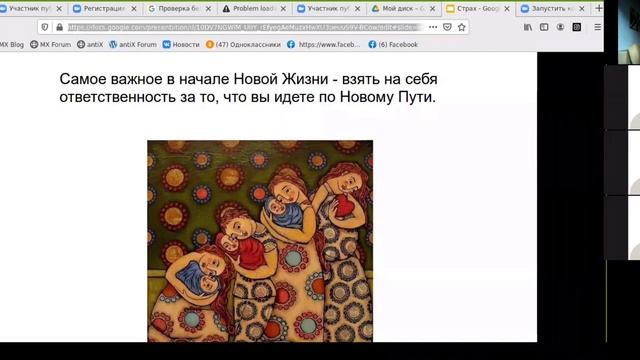Close the Участник tab next to Мой диск

(358, 9)
